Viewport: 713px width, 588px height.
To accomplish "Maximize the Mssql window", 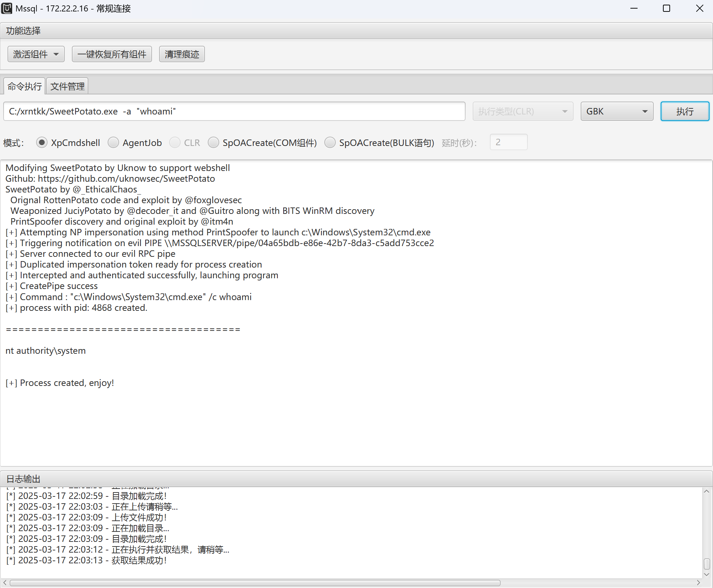I will coord(667,8).
